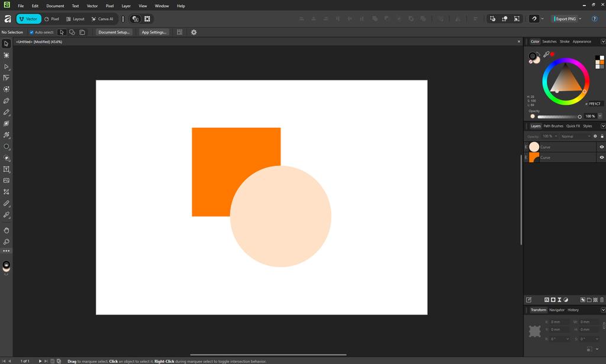Toggle the Auto-select checkbox

pyautogui.click(x=32, y=33)
